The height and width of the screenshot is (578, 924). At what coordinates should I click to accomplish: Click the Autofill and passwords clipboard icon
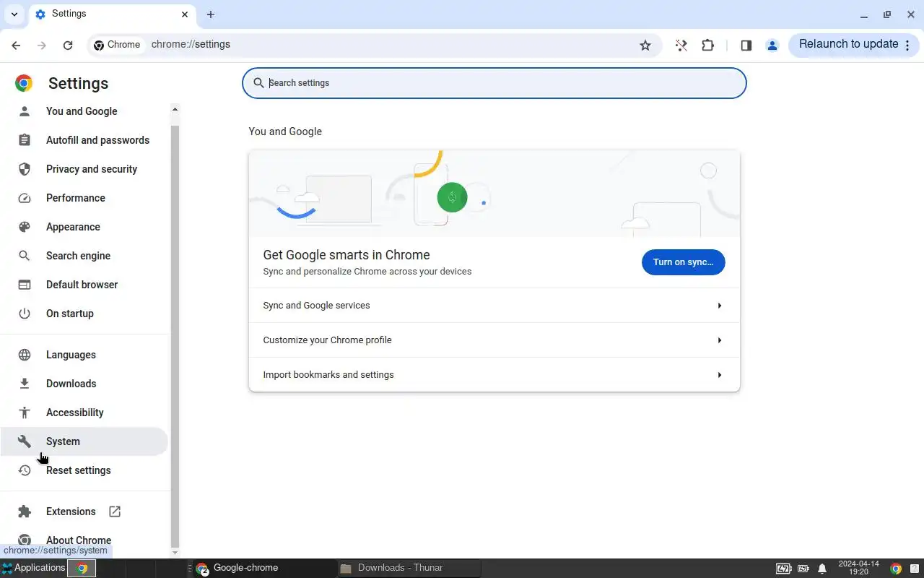pyautogui.click(x=25, y=140)
